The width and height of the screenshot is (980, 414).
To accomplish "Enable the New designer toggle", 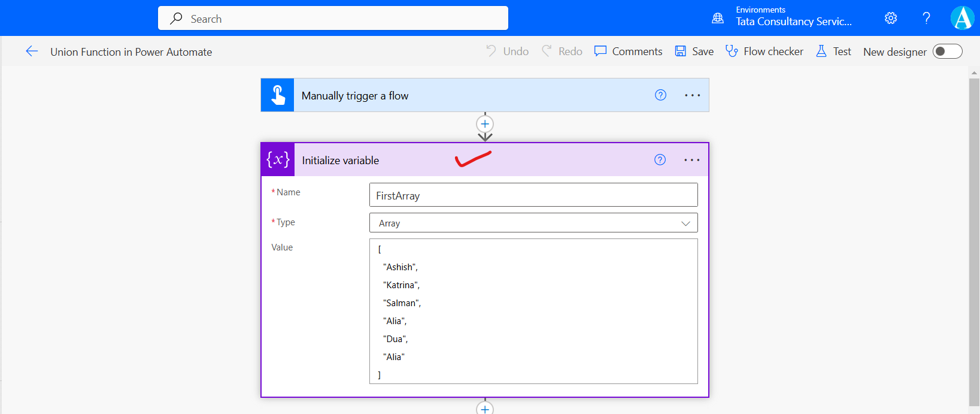I will point(947,52).
